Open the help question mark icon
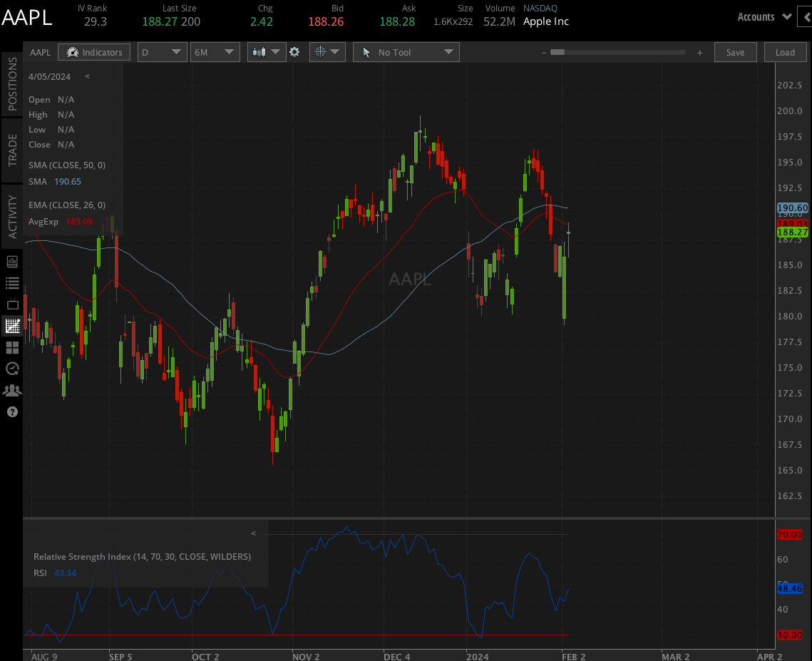This screenshot has width=812, height=661. tap(11, 412)
